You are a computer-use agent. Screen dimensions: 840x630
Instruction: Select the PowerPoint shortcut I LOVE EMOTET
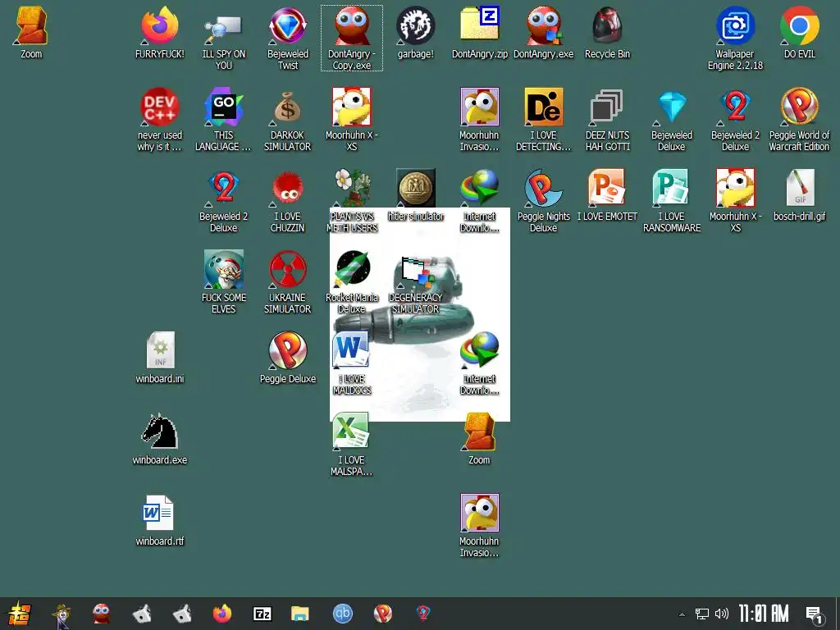607,194
